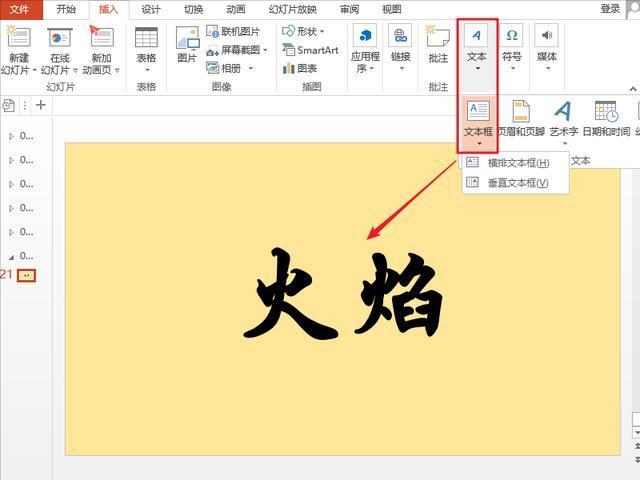
Task: Choose 垂直文本框(V) vertical text box
Action: tap(515, 183)
